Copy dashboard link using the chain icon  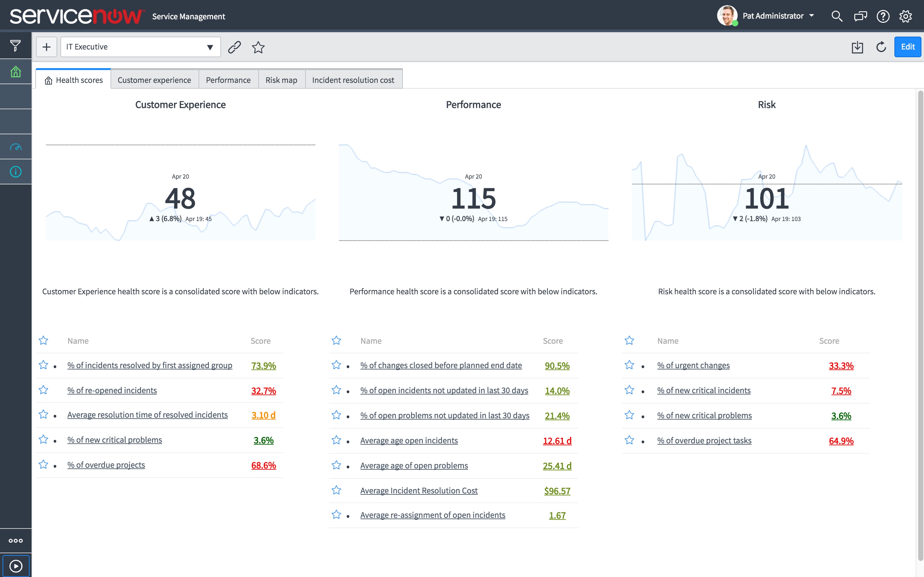234,47
